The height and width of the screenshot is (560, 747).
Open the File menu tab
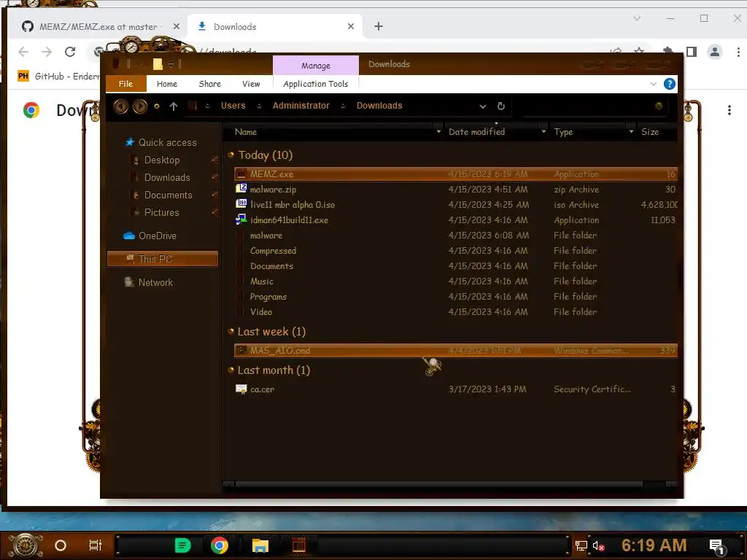click(125, 84)
